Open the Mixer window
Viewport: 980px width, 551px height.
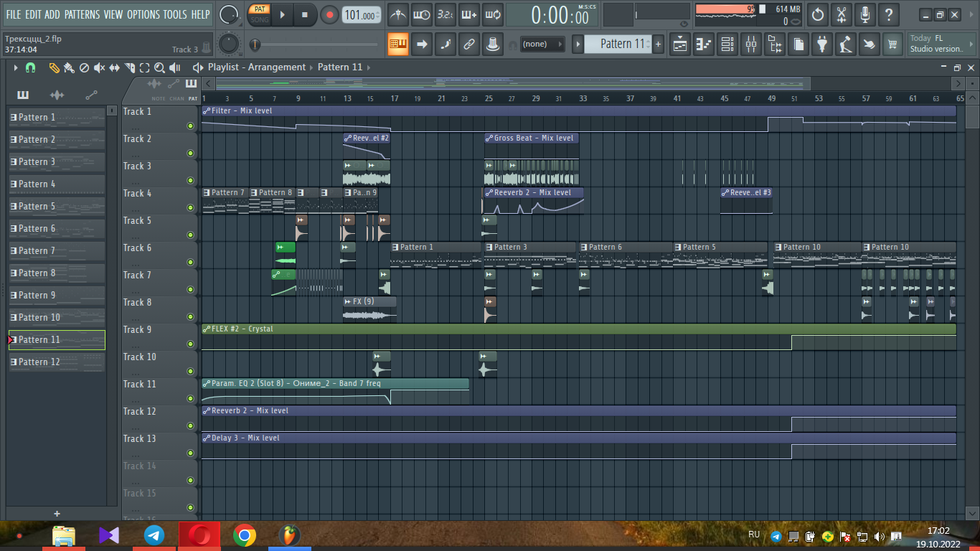pos(751,44)
